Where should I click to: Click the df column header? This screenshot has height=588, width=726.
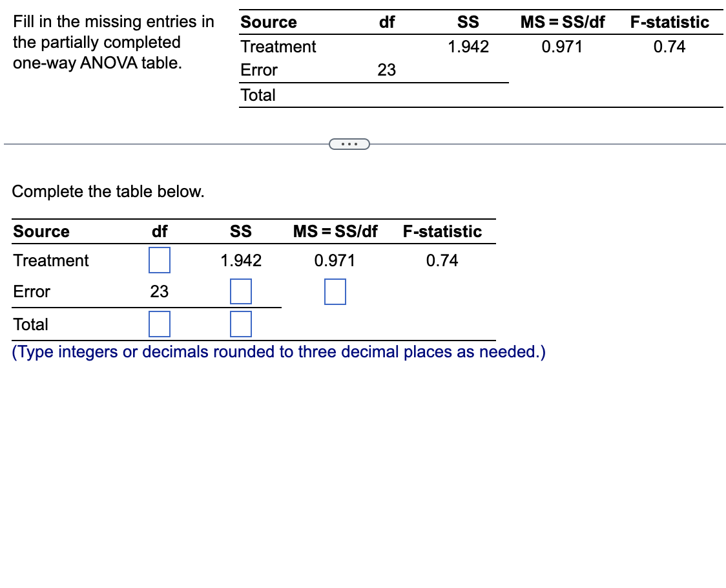[x=159, y=231]
